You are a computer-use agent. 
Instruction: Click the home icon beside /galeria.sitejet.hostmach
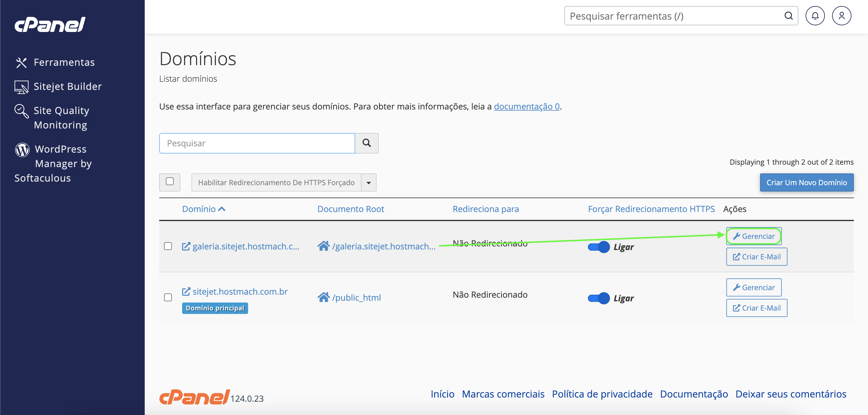(324, 246)
